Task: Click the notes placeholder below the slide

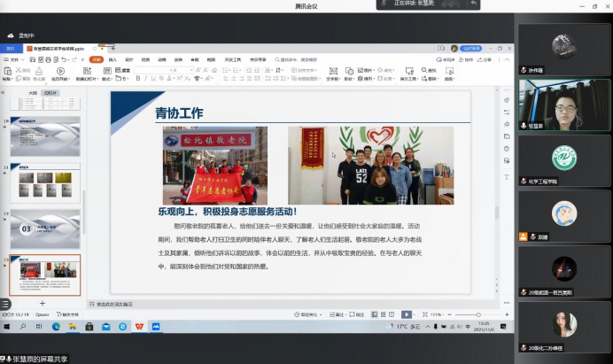Action: point(114,304)
